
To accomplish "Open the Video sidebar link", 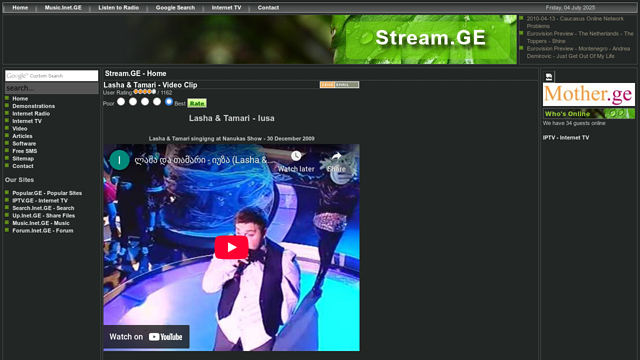I will [20, 128].
